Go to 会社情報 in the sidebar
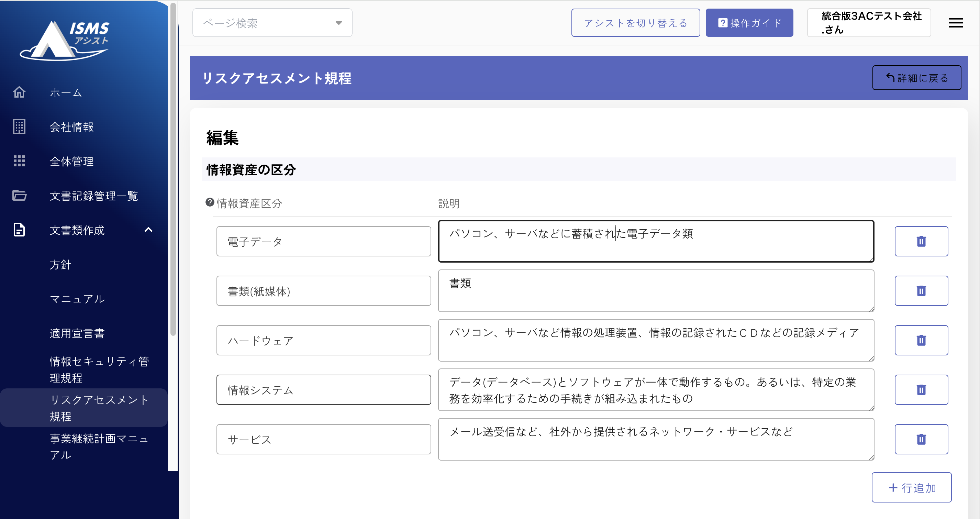The width and height of the screenshot is (980, 519). pos(71,127)
